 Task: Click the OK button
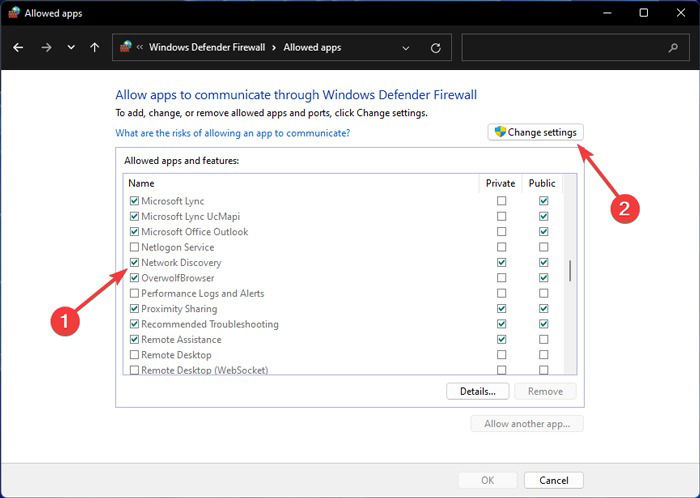coord(488,480)
